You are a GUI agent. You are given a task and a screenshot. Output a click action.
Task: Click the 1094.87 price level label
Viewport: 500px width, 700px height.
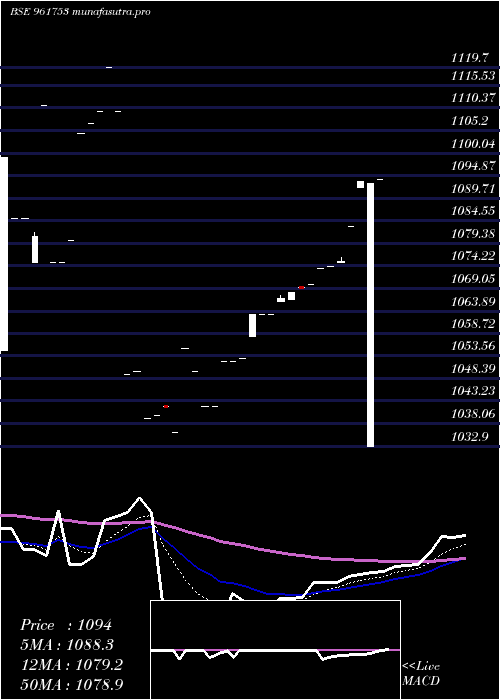pyautogui.click(x=473, y=166)
